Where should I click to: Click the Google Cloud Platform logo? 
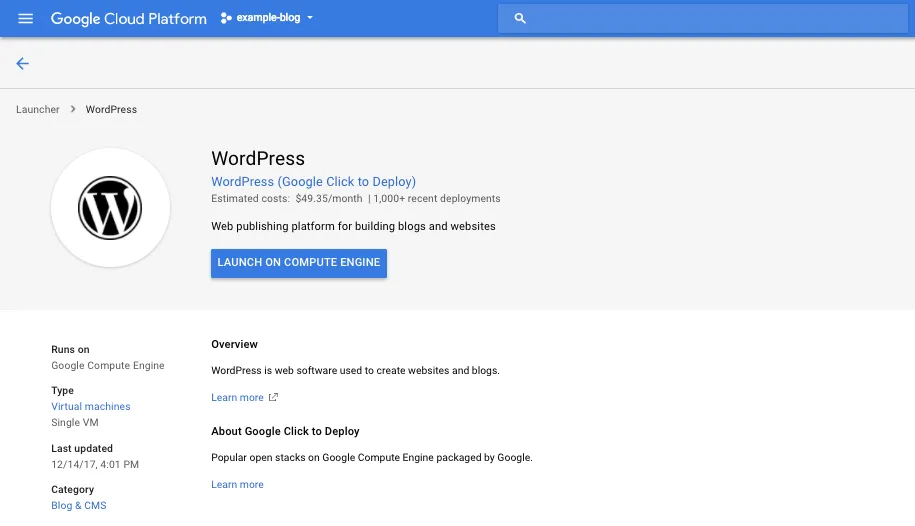tap(128, 19)
